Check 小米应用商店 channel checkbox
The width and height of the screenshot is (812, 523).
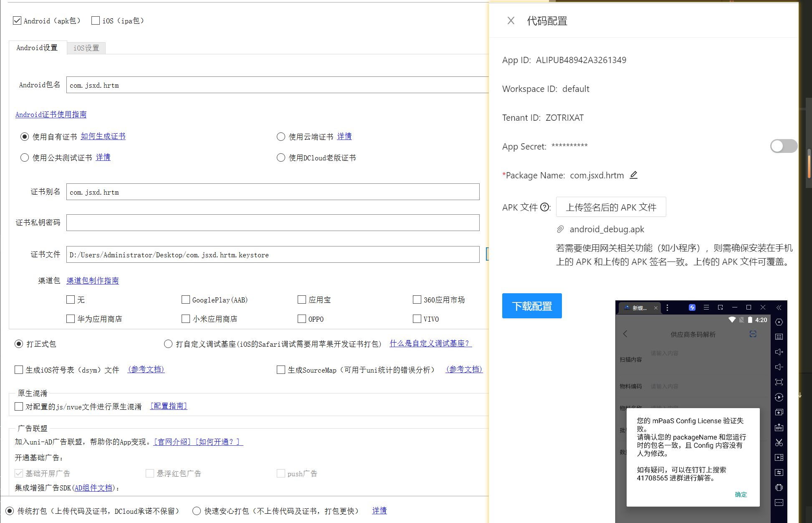[186, 319]
